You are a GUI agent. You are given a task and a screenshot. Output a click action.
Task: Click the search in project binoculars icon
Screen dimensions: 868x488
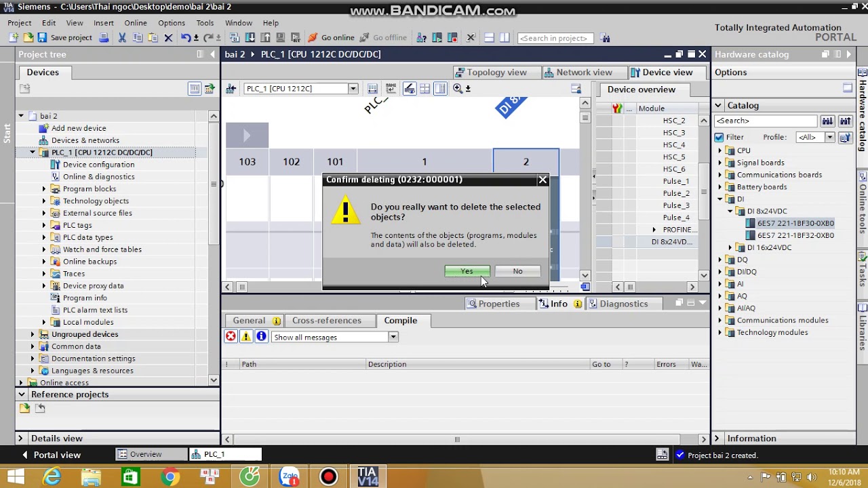(606, 38)
